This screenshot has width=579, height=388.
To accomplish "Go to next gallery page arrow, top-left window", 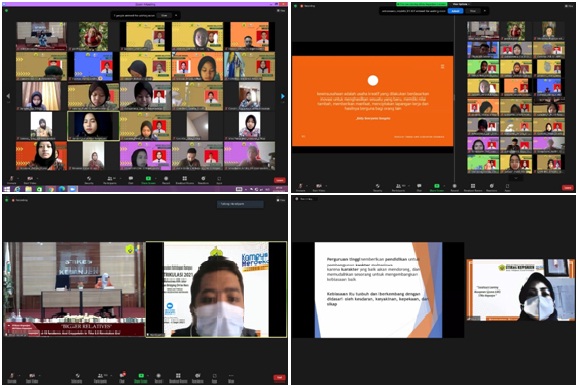I will pyautogui.click(x=283, y=96).
